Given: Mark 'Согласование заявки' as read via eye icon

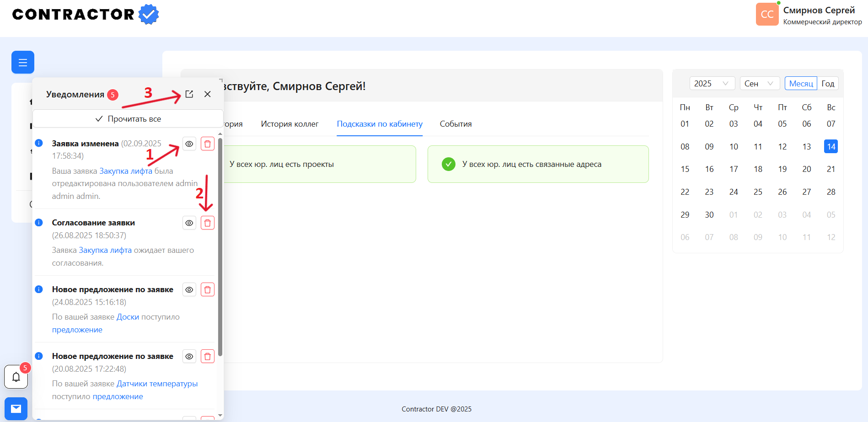Looking at the screenshot, I should click(189, 223).
